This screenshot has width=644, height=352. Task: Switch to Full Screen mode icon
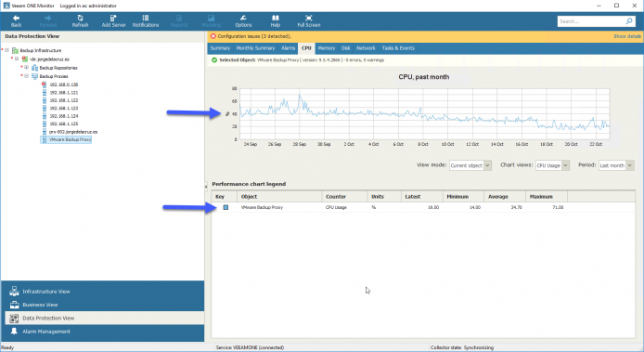tap(308, 18)
